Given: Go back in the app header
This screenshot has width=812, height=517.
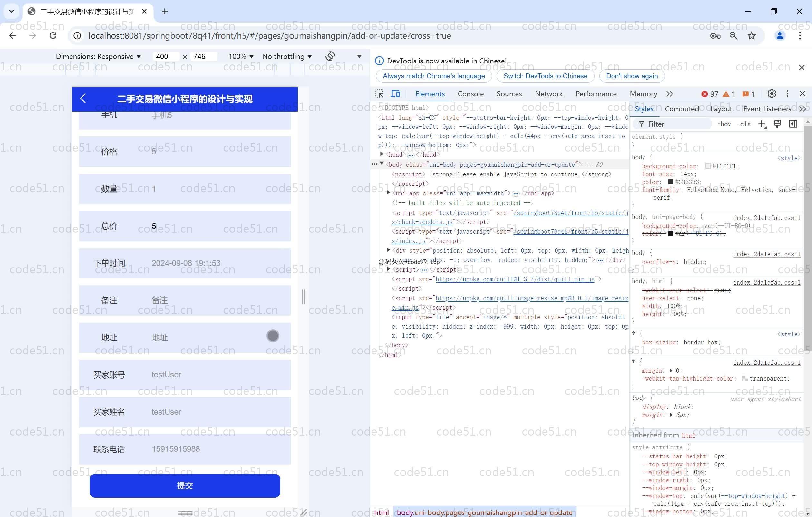Looking at the screenshot, I should 83,99.
